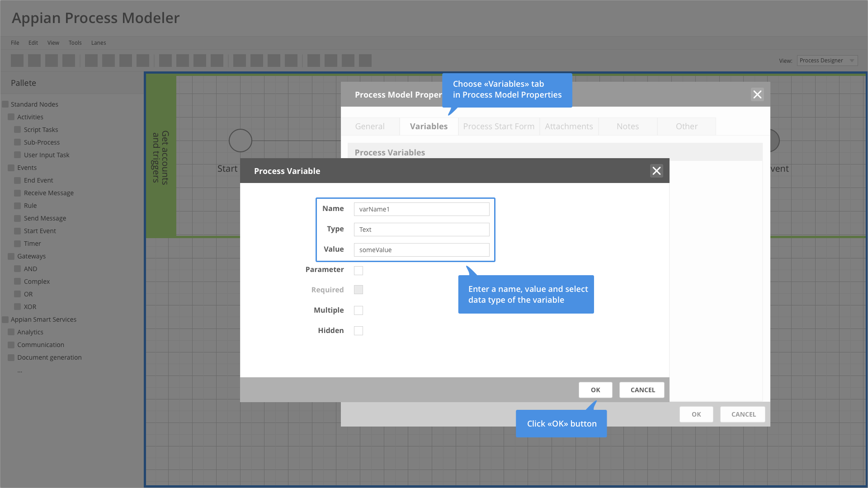Collapse the Standard Nodes tree group

5,104
